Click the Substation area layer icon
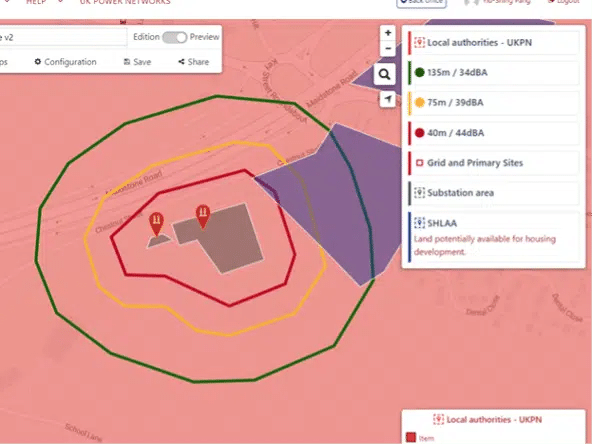The image size is (593, 445). [x=419, y=193]
